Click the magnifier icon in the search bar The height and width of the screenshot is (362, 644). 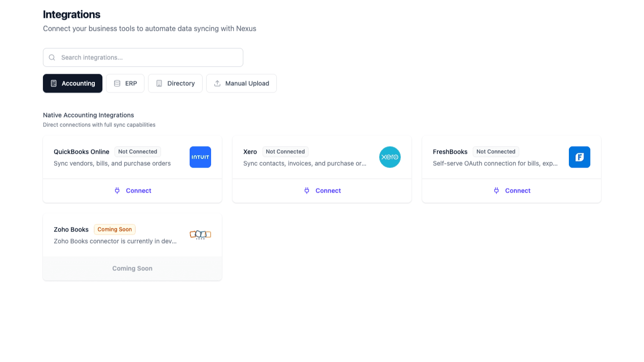52,57
